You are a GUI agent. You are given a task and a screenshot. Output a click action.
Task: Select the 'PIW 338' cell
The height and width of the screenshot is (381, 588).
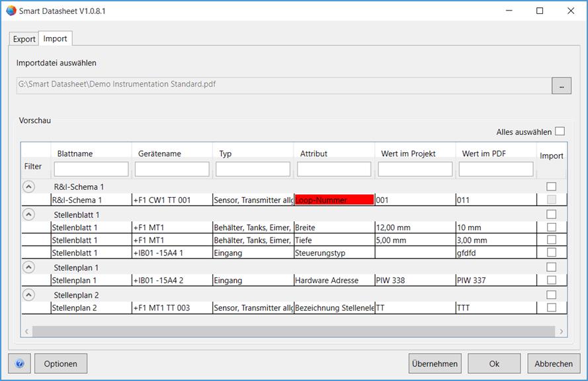pyautogui.click(x=415, y=280)
